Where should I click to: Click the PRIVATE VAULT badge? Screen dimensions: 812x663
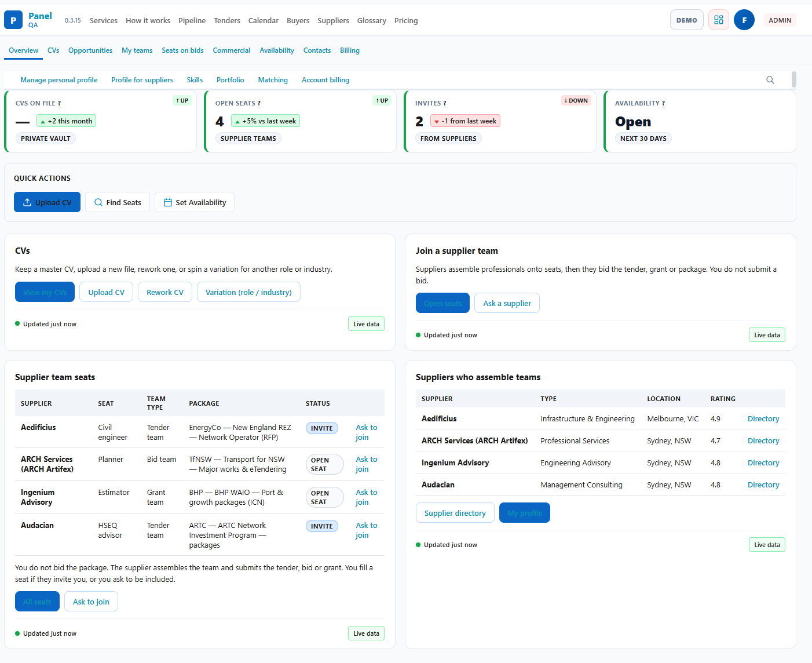tap(46, 139)
